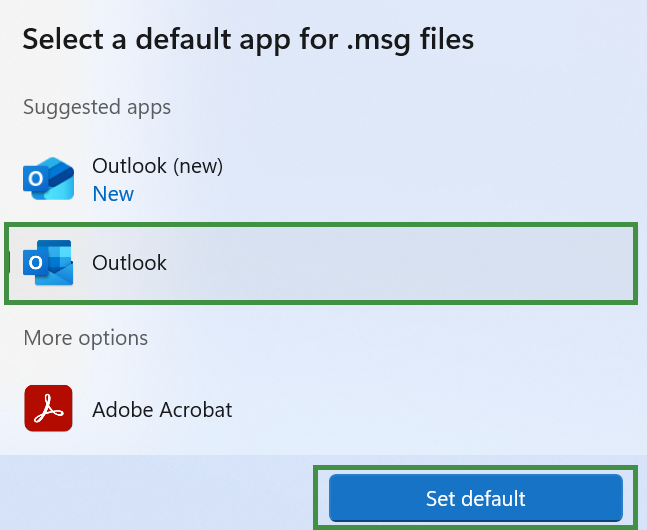
Task: Click the Outlook (new) app icon
Action: click(48, 179)
